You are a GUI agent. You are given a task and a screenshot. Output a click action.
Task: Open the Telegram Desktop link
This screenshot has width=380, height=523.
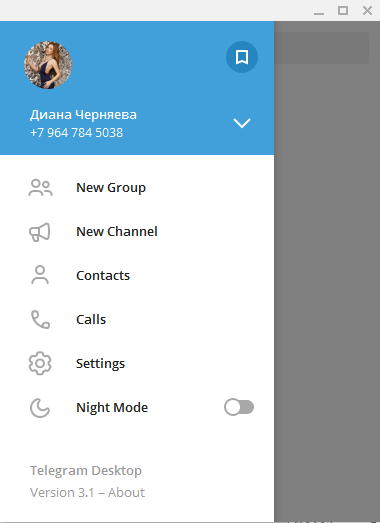point(86,471)
